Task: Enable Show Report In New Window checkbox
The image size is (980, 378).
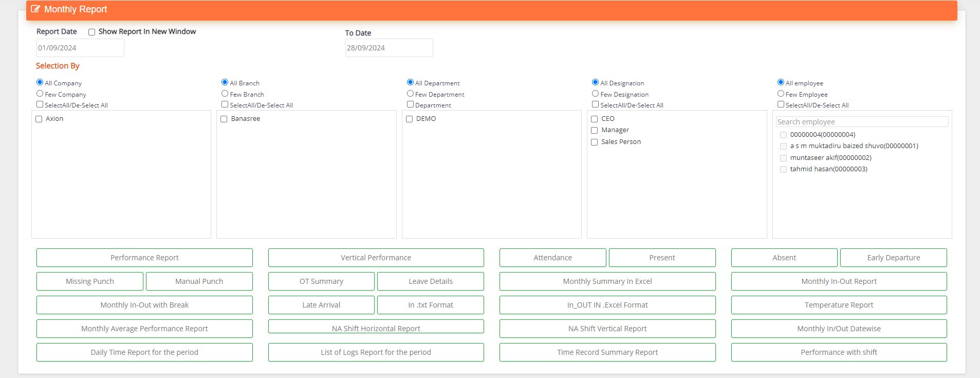Action: 91,32
